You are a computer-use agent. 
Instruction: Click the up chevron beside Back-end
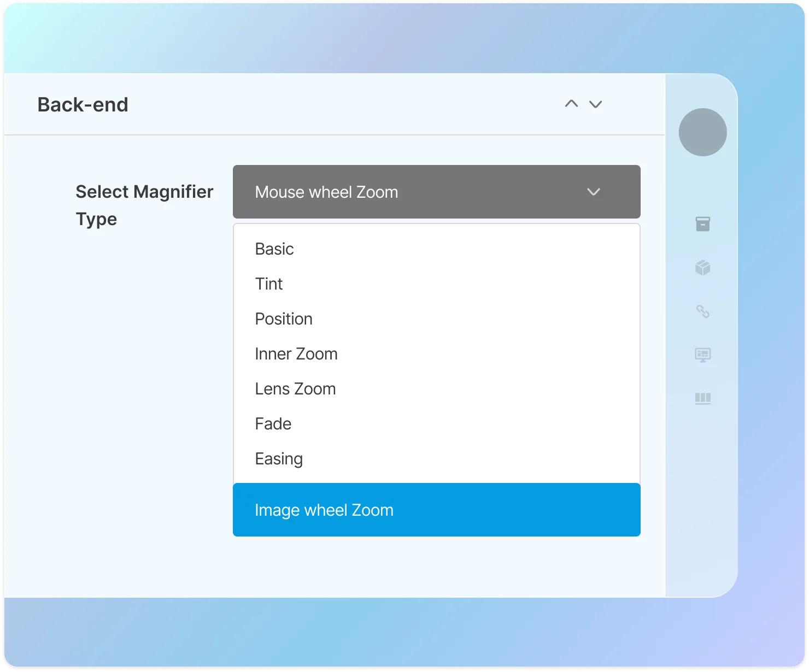click(571, 104)
